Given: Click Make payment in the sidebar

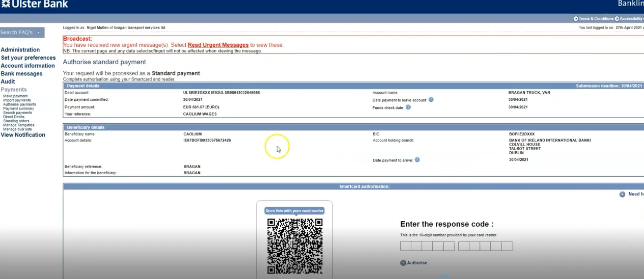Looking at the screenshot, I should click(x=15, y=96).
